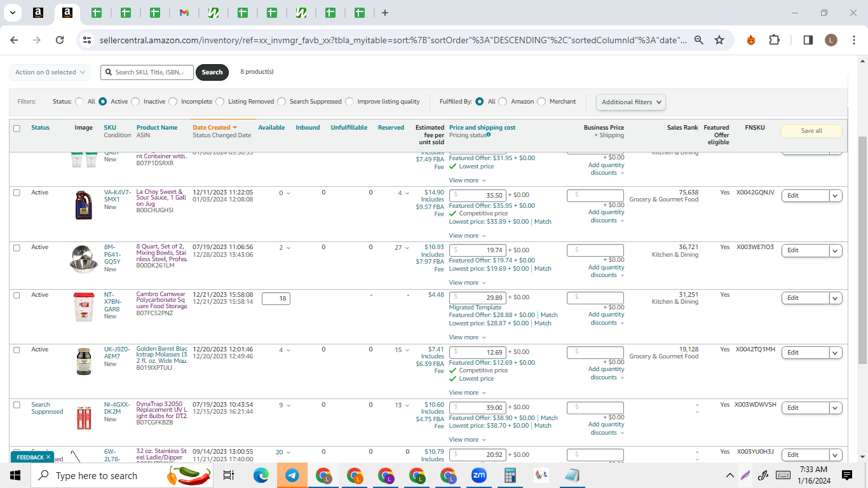This screenshot has height=488, width=868.
Task: Sort by the Status column header
Action: (40, 128)
